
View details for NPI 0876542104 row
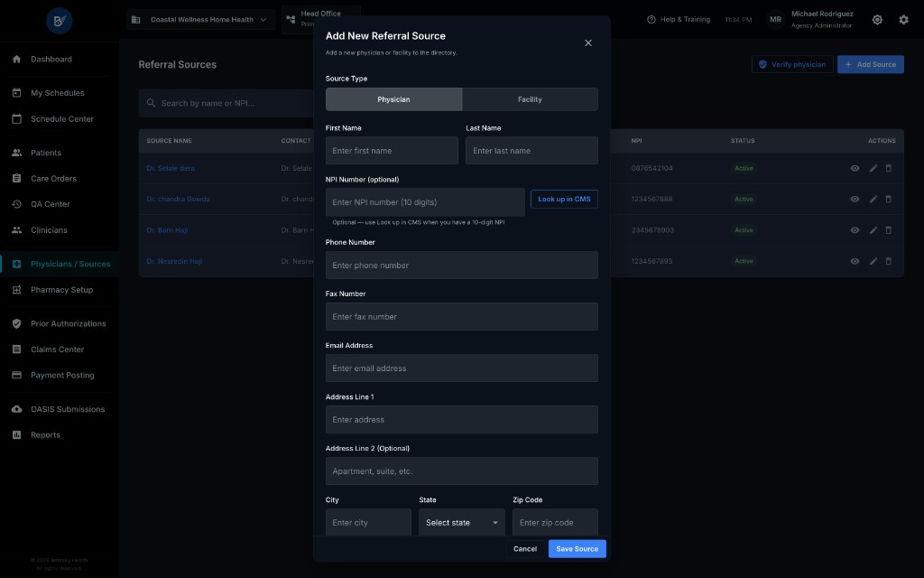(x=855, y=168)
